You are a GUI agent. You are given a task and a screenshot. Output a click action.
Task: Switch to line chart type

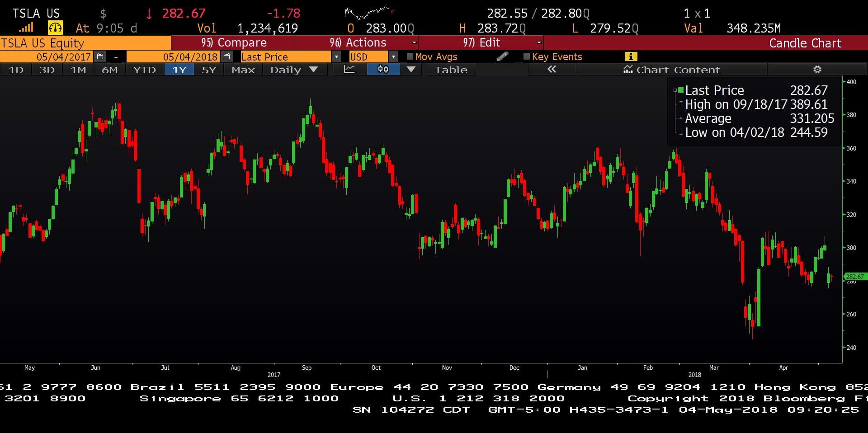(349, 70)
